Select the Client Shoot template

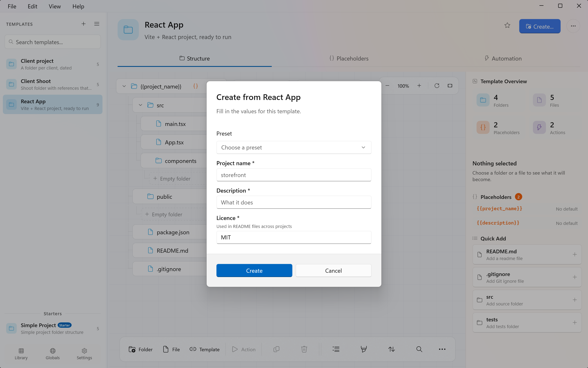53,84
